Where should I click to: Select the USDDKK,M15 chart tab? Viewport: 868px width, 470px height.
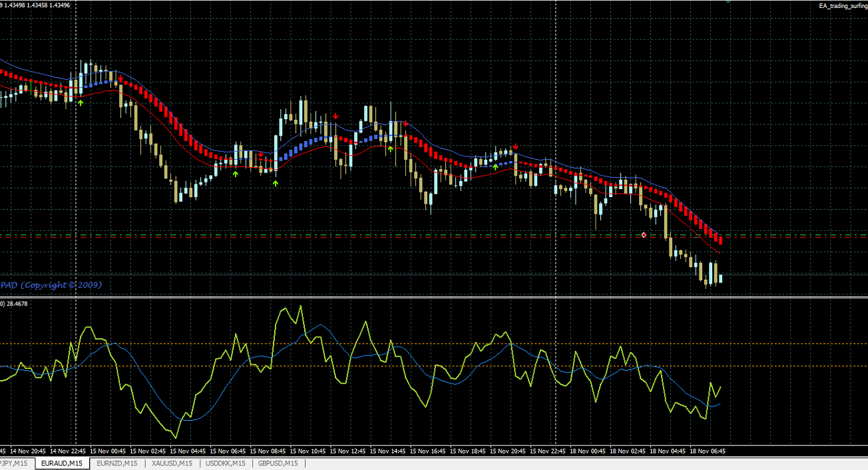coord(225,463)
